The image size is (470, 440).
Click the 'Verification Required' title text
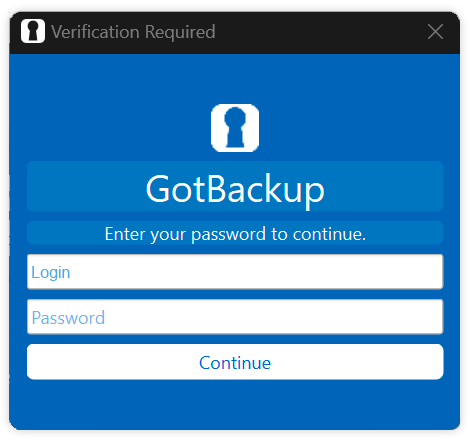(x=133, y=32)
